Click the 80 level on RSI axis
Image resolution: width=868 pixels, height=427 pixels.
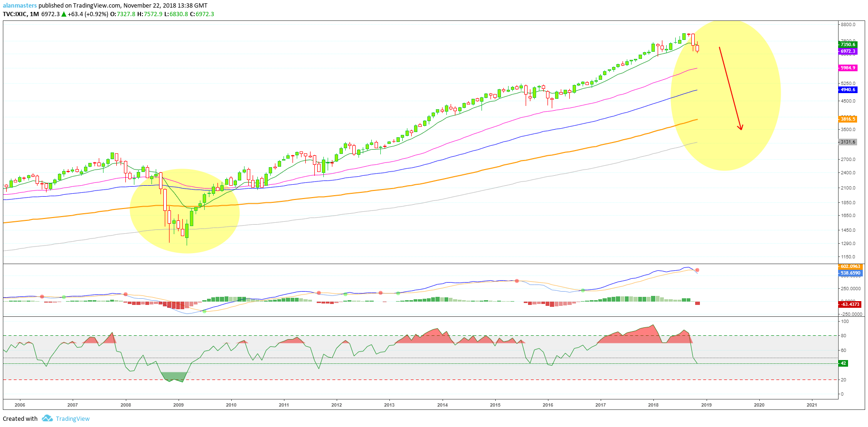tap(844, 336)
